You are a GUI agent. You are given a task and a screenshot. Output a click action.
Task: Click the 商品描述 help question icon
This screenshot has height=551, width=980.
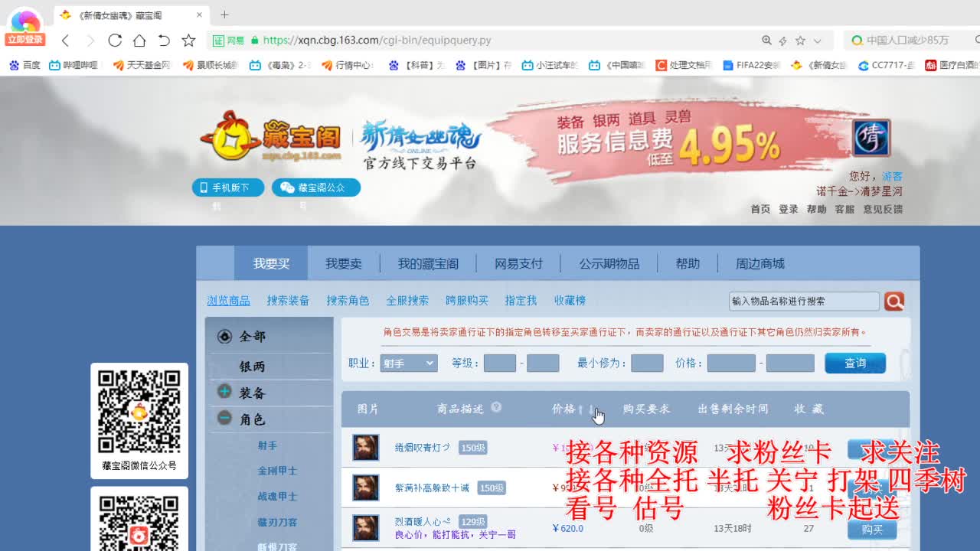coord(496,407)
